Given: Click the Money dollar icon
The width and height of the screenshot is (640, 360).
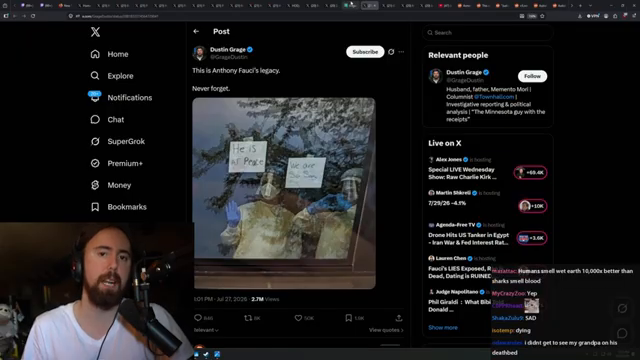Looking at the screenshot, I should (x=95, y=185).
